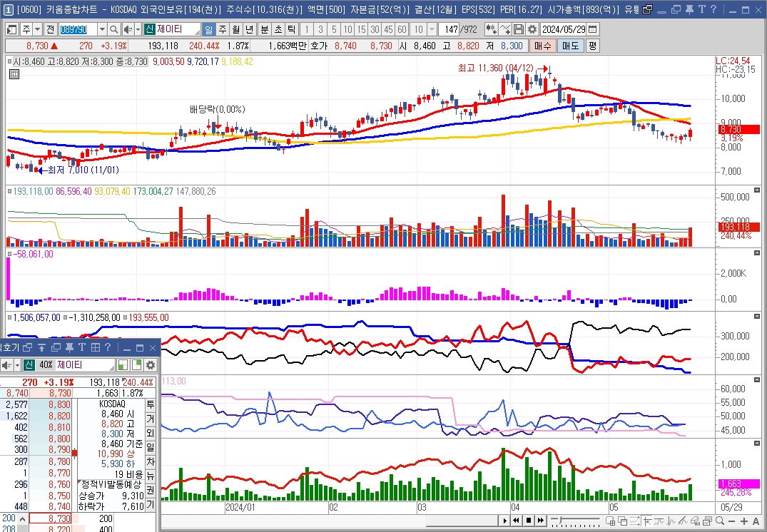The height and width of the screenshot is (532, 767).
Task: Click the speaker sound alert icon in chart toolbar
Action: click(x=128, y=29)
